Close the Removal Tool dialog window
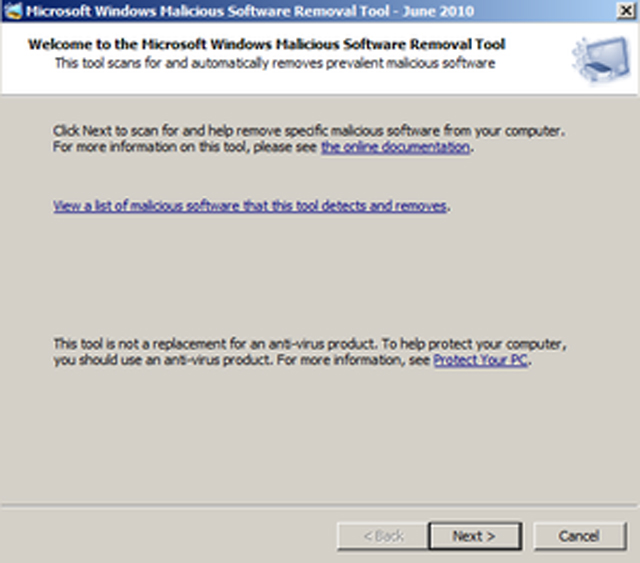Screen dimensions: 640x563 click(626, 11)
